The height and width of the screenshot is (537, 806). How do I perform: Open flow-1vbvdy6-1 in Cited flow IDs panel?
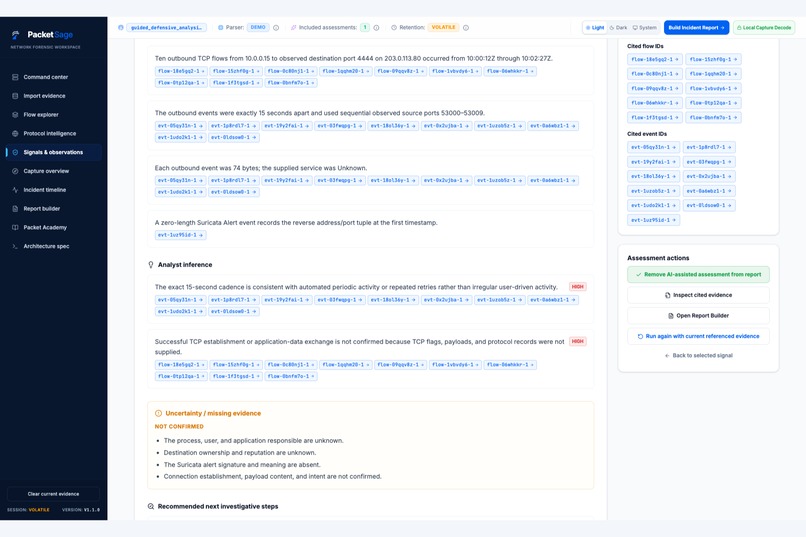(x=713, y=88)
